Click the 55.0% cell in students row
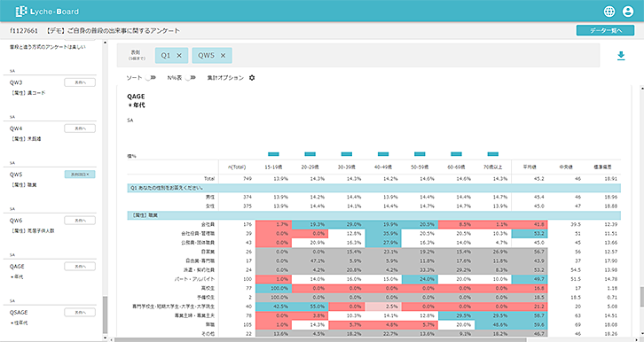The image size is (644, 342). click(x=310, y=307)
